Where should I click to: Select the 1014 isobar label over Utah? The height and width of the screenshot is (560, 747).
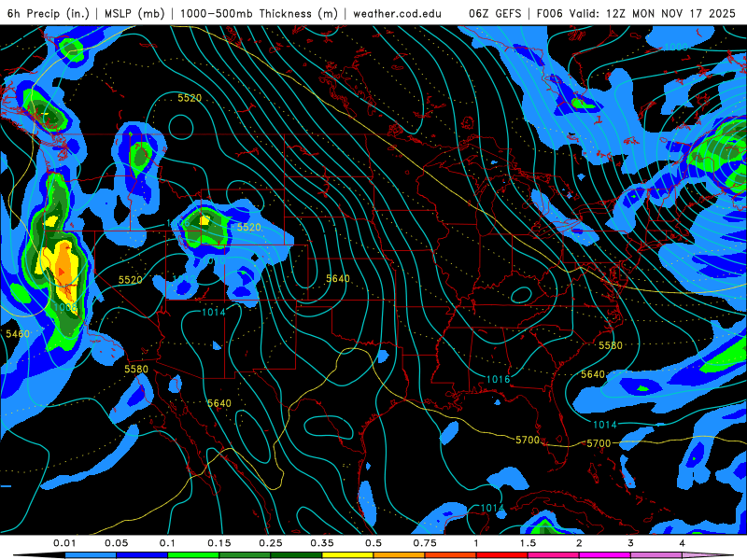214,312
